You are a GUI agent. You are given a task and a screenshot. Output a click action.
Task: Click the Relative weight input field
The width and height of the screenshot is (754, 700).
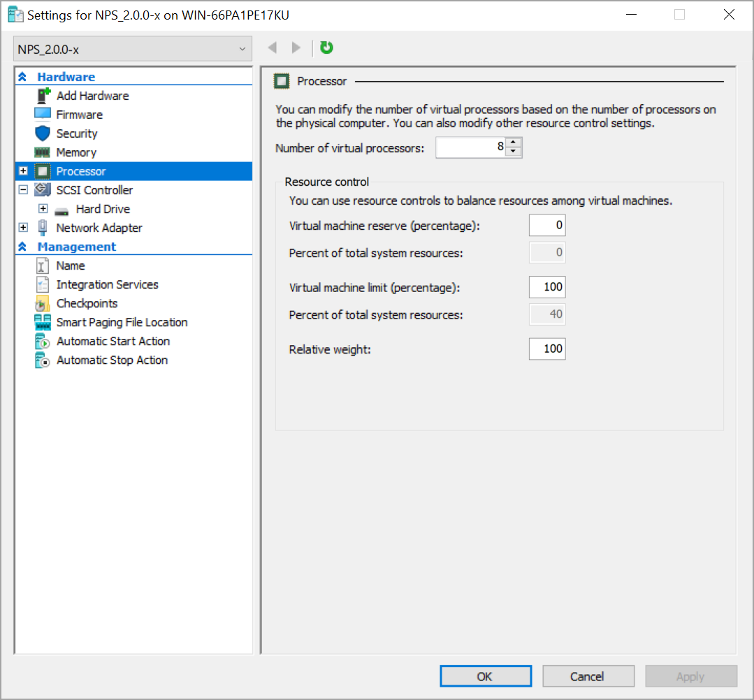[547, 349]
